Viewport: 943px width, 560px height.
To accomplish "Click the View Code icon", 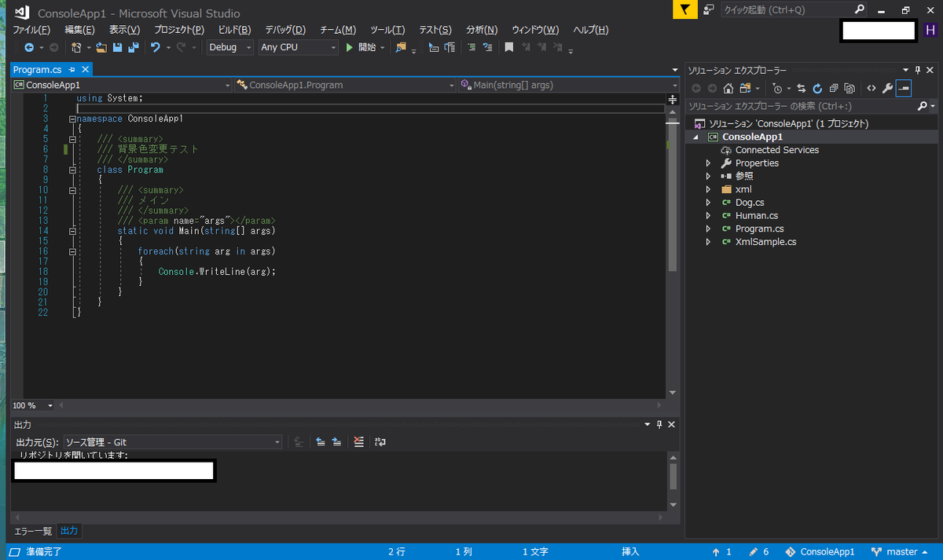I will coord(871,88).
